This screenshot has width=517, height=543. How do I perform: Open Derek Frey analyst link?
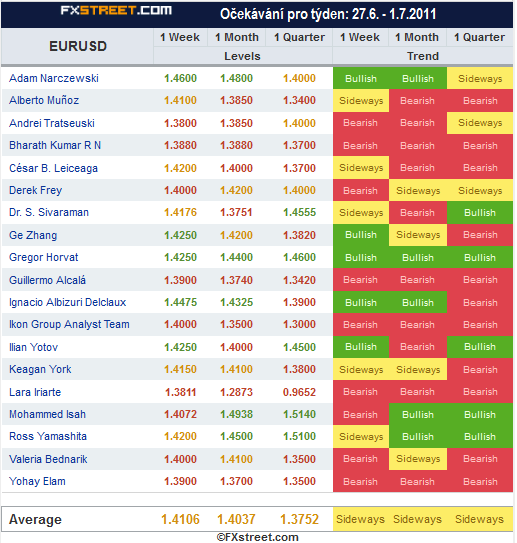[36, 190]
